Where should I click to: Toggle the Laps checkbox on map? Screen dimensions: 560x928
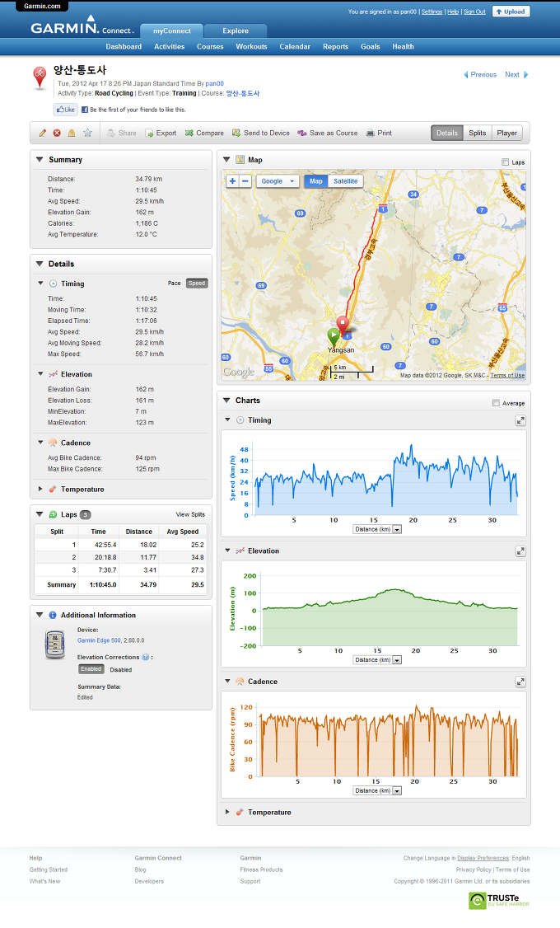pyautogui.click(x=505, y=162)
